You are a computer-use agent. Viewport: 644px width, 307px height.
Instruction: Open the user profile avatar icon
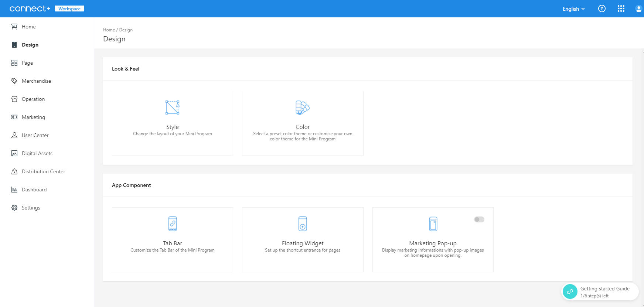[638, 9]
